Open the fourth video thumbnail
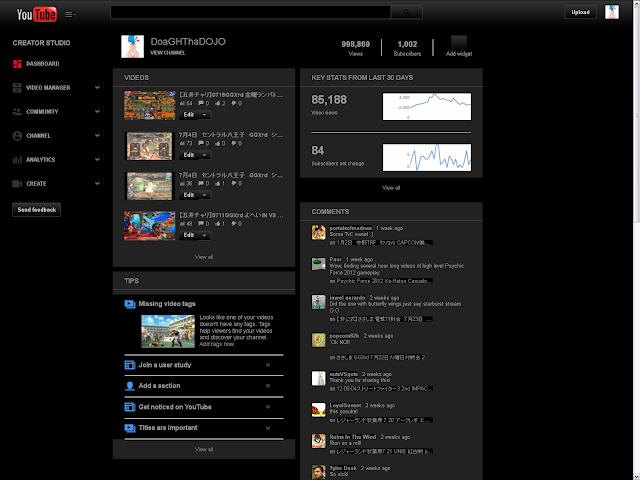Image resolution: width=640 pixels, height=480 pixels. pyautogui.click(x=150, y=226)
